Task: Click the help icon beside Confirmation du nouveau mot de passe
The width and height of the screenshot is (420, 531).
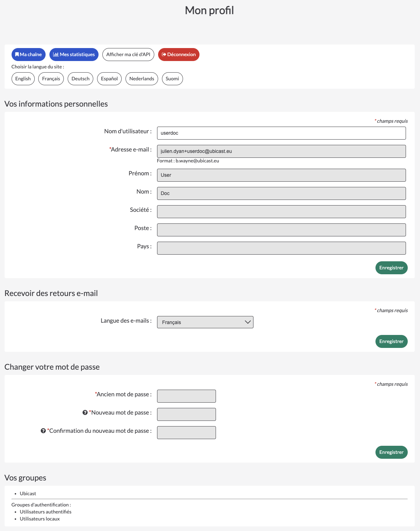Action: click(x=43, y=431)
